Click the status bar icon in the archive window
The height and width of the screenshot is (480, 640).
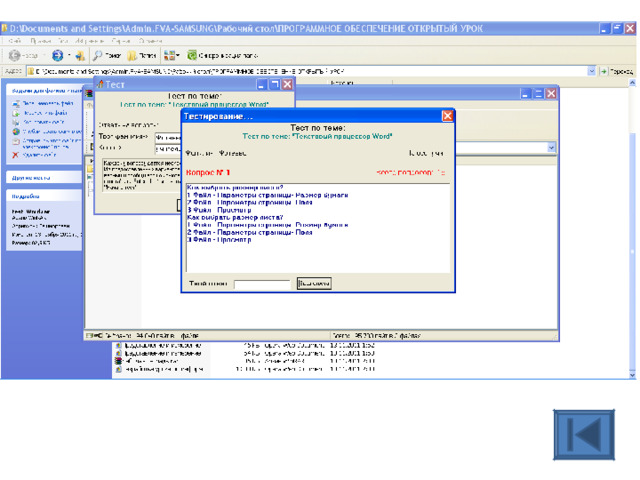tap(95, 336)
